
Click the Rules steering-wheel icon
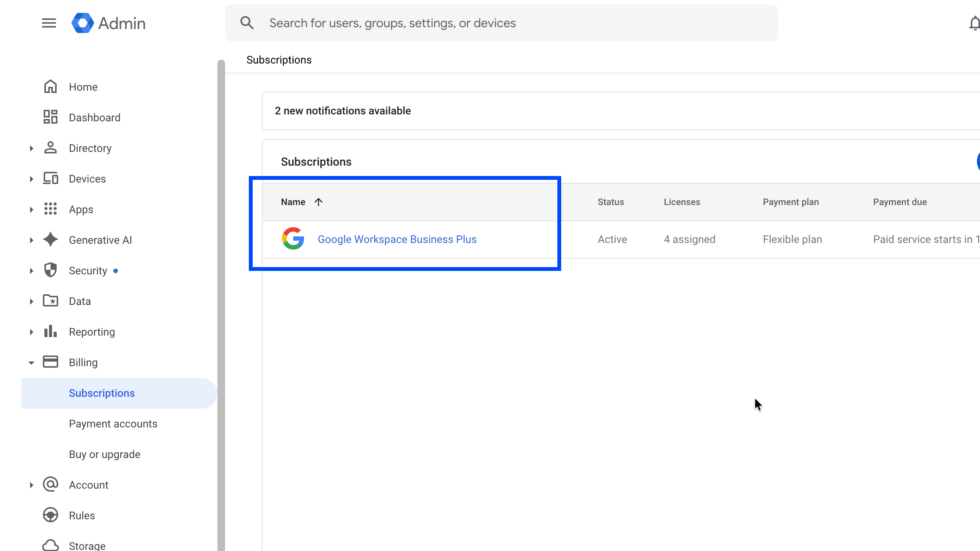[x=50, y=515]
